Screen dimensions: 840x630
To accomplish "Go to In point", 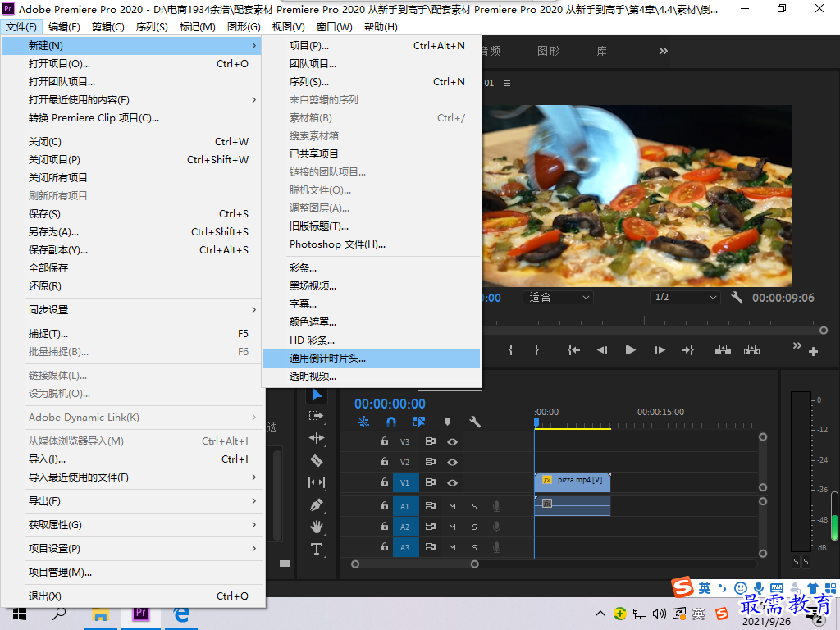I will coord(573,349).
